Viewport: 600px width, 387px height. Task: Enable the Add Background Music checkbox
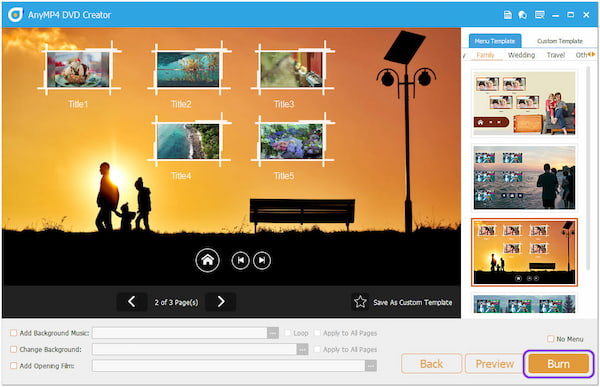coord(13,333)
